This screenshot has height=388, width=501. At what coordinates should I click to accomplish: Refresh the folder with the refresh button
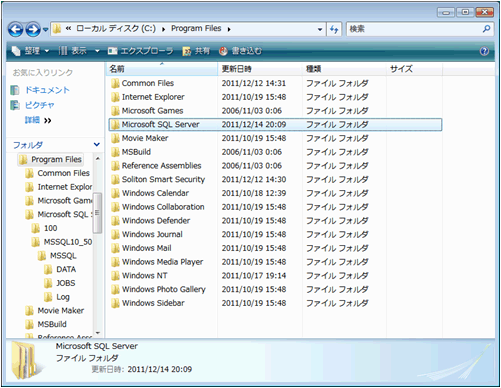pyautogui.click(x=334, y=29)
